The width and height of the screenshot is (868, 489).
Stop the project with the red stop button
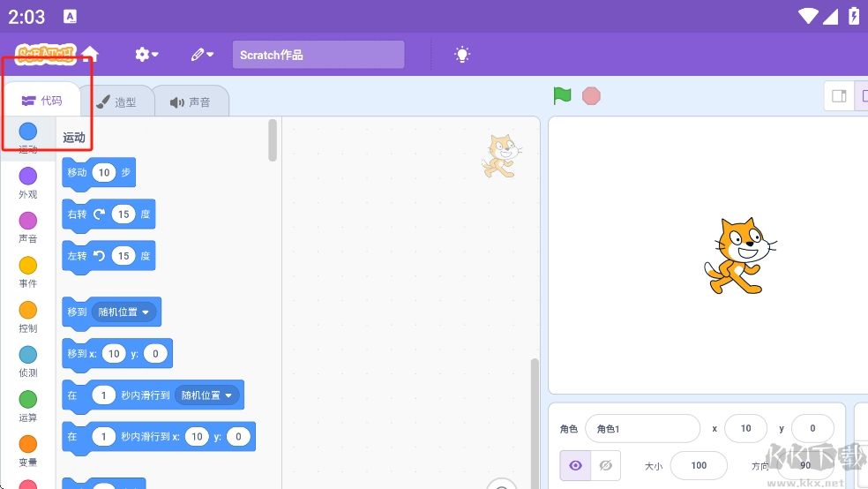(x=591, y=96)
